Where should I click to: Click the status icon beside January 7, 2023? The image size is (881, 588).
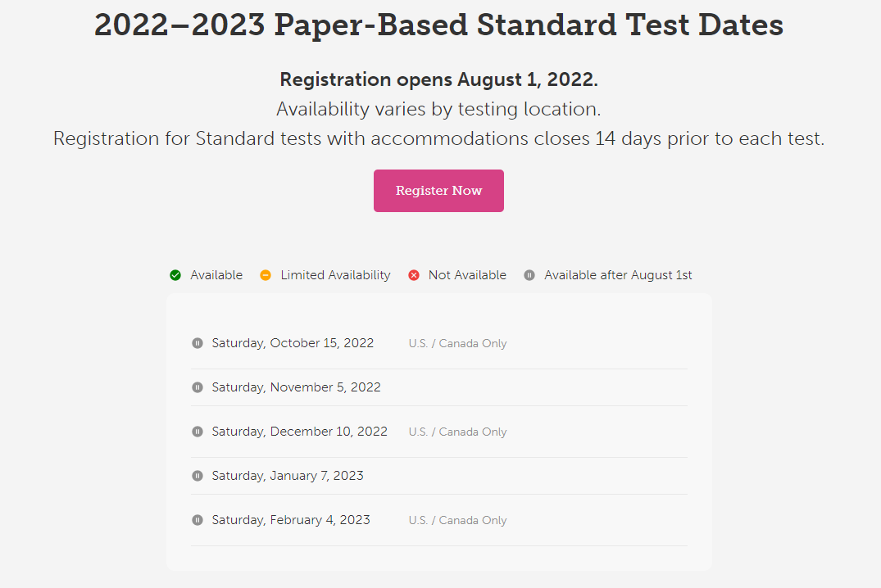(x=198, y=476)
